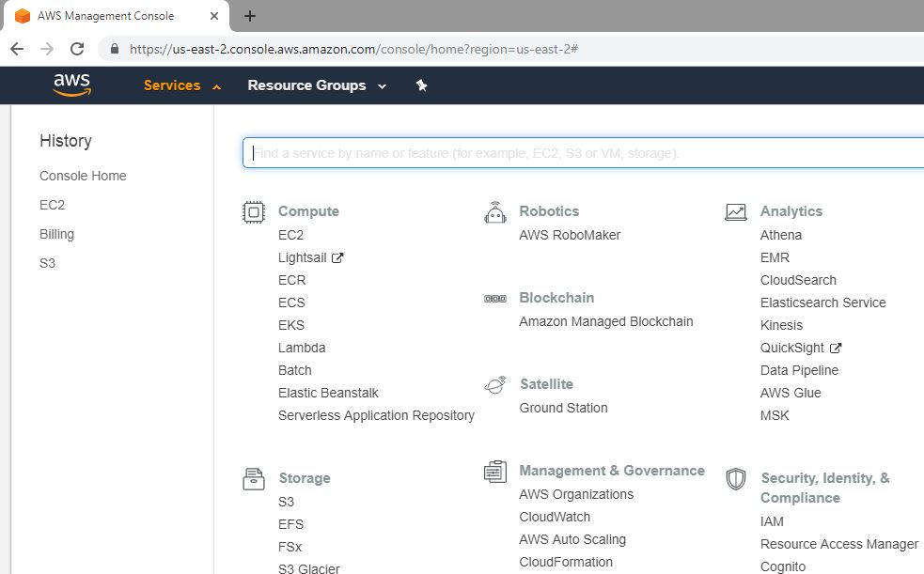Open the EFS service
The image size is (924, 574).
click(290, 524)
